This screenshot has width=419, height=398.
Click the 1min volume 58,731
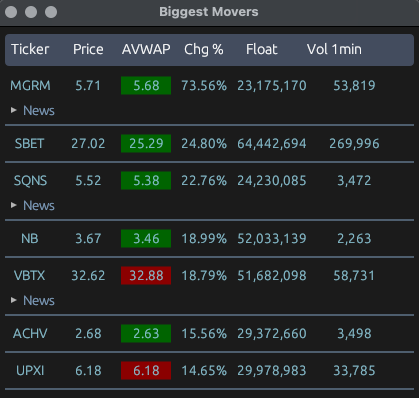tap(354, 276)
